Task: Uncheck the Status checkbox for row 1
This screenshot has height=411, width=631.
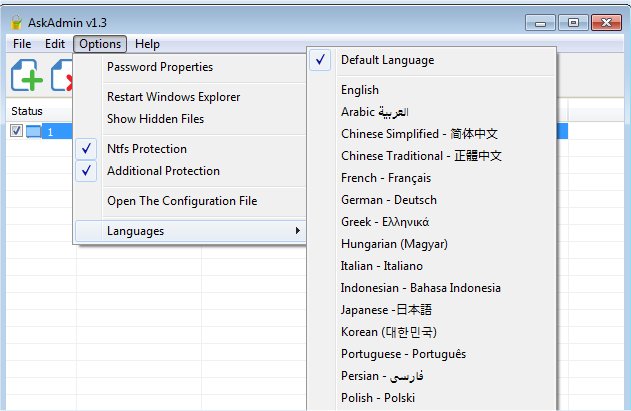Action: point(16,131)
